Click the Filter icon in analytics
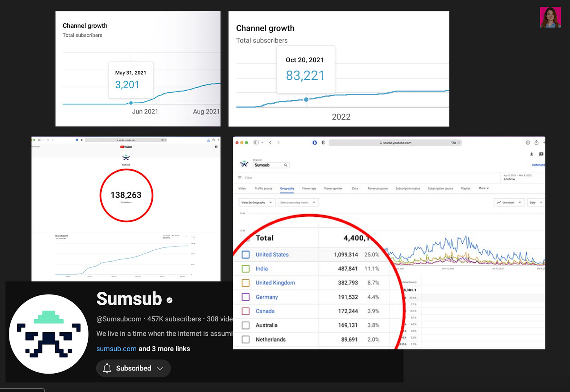This screenshot has width=570, height=392. (x=240, y=178)
